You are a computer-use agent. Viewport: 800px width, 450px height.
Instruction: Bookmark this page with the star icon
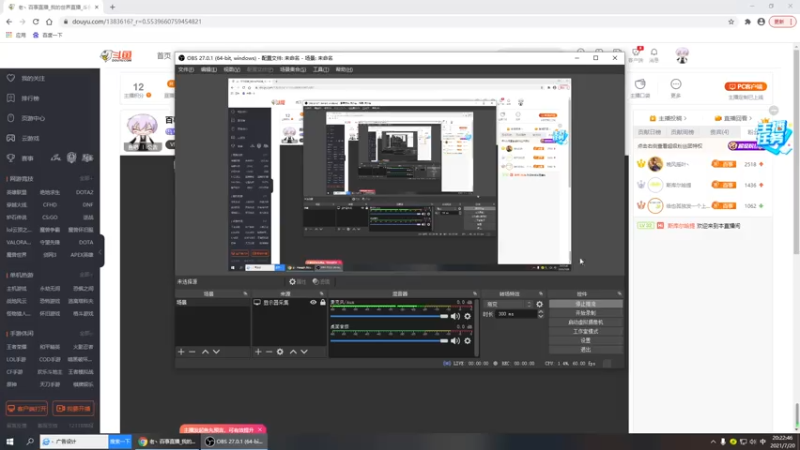tap(731, 21)
